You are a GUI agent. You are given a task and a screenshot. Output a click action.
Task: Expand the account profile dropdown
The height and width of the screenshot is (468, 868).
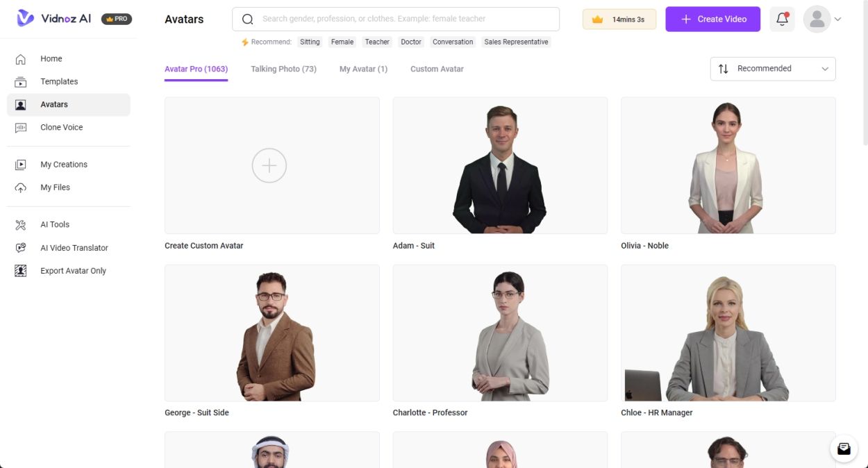823,19
